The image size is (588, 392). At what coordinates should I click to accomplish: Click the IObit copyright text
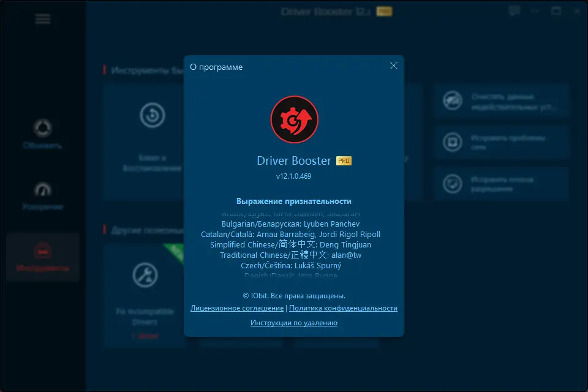pyautogui.click(x=294, y=296)
